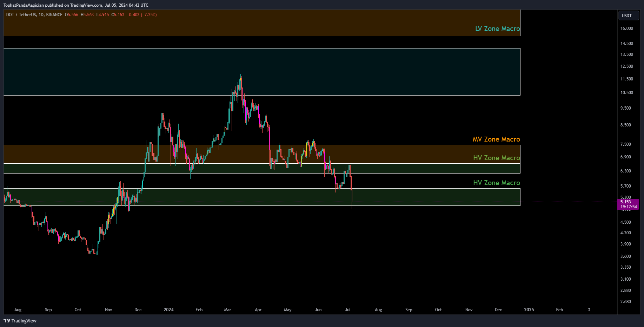Click the 2025 label on time axis

pos(529,310)
